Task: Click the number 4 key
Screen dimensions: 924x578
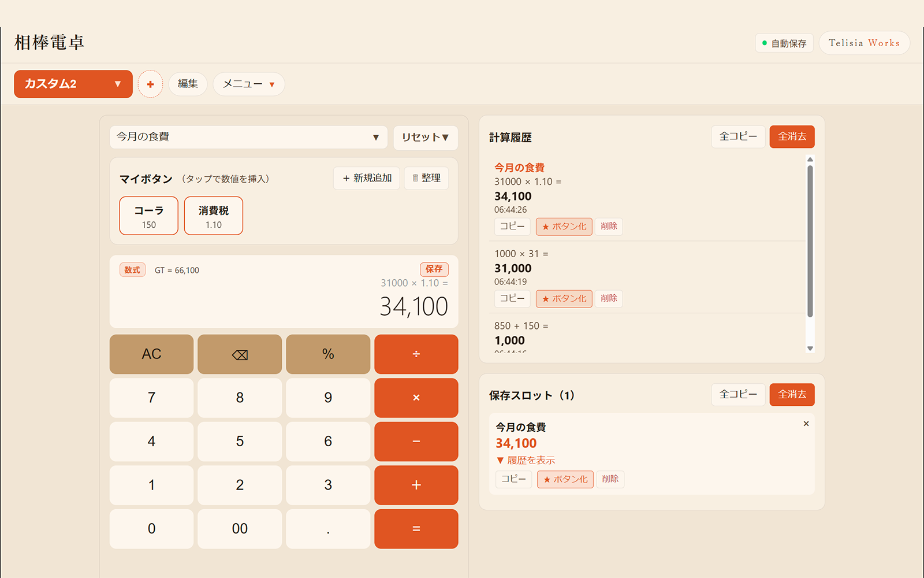Action: coord(151,442)
